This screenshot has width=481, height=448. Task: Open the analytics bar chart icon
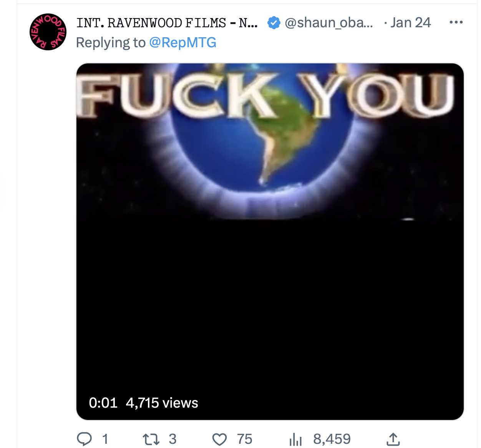[295, 439]
